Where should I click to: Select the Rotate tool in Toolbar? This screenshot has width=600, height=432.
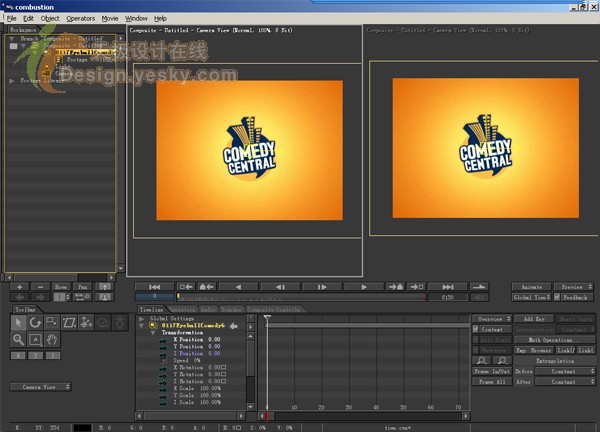pos(35,323)
